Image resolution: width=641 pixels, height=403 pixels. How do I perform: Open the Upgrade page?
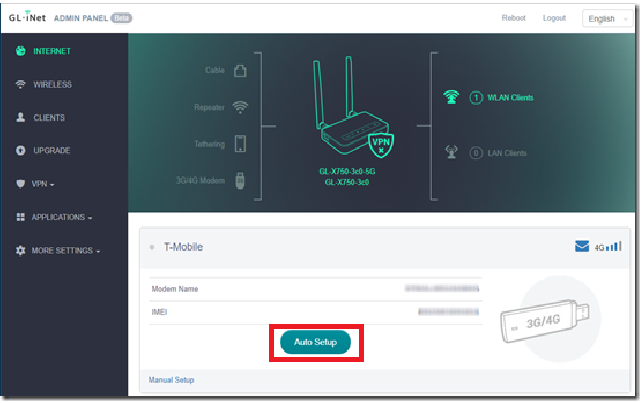pyautogui.click(x=52, y=150)
